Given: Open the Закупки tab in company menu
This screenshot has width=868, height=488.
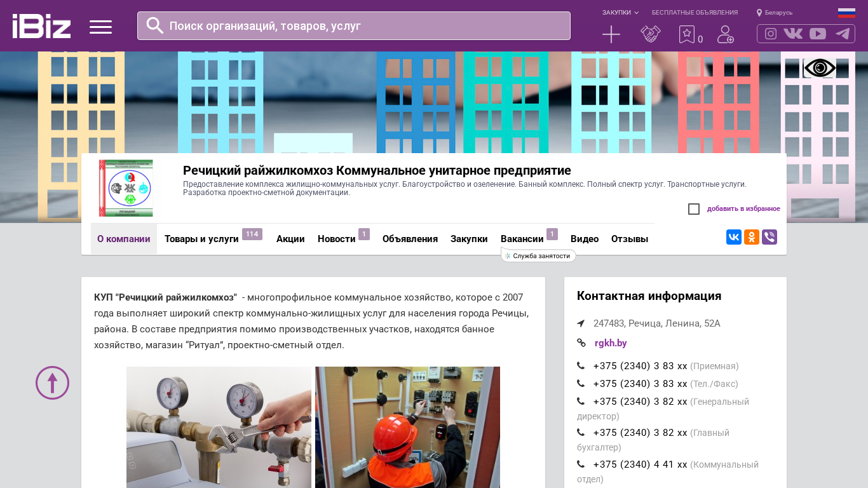Looking at the screenshot, I should pos(469,239).
